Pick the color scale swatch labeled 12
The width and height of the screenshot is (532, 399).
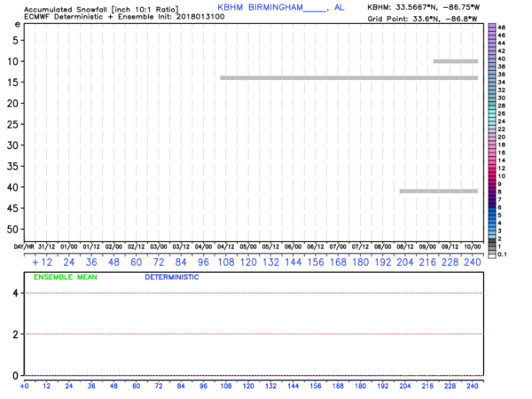click(491, 168)
